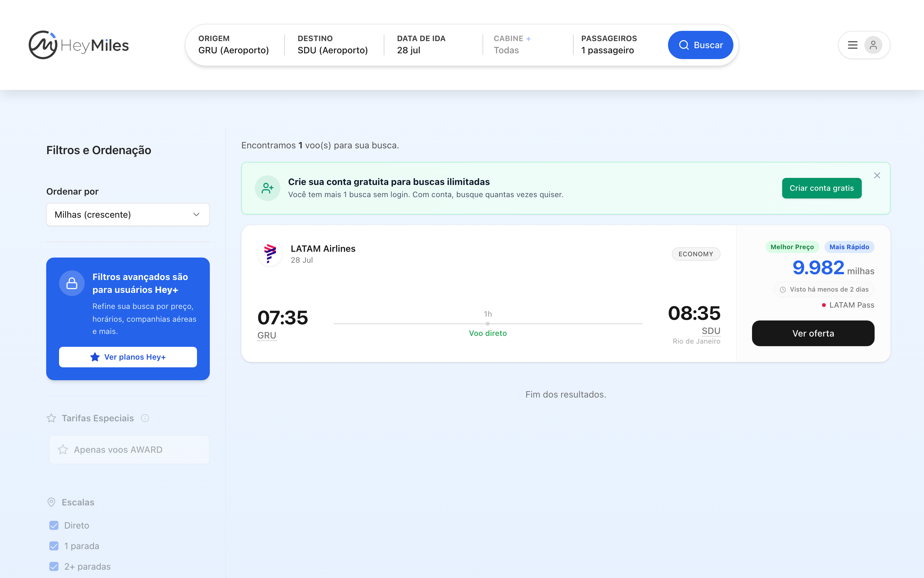Open the DATA DE IDA date picker

pos(421,45)
